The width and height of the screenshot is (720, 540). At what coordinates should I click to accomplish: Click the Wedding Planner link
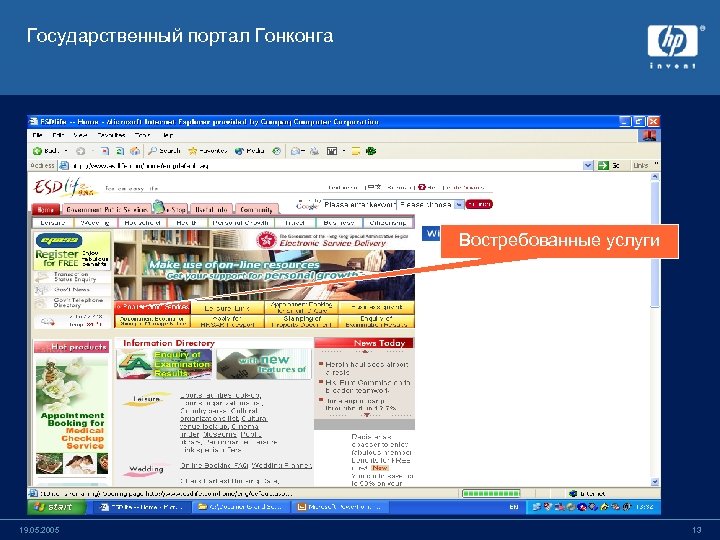click(x=281, y=465)
